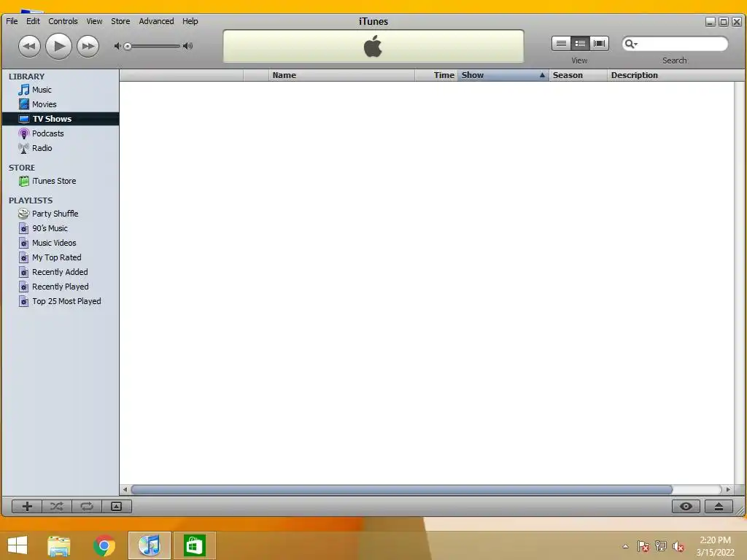Open the My Top Rated playlist

click(x=61, y=257)
